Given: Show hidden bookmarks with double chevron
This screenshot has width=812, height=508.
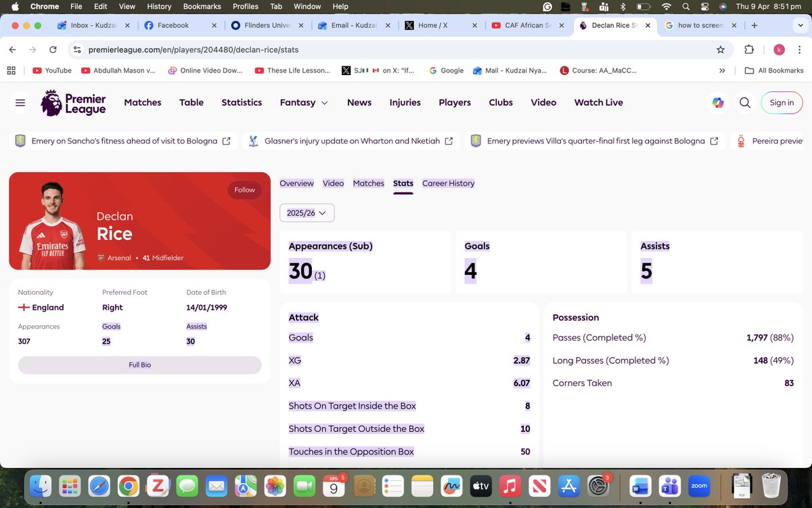Looking at the screenshot, I should pos(722,70).
